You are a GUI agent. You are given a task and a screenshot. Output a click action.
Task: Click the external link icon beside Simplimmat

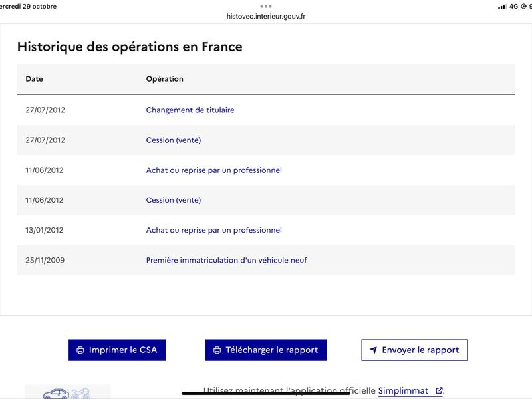click(x=438, y=391)
